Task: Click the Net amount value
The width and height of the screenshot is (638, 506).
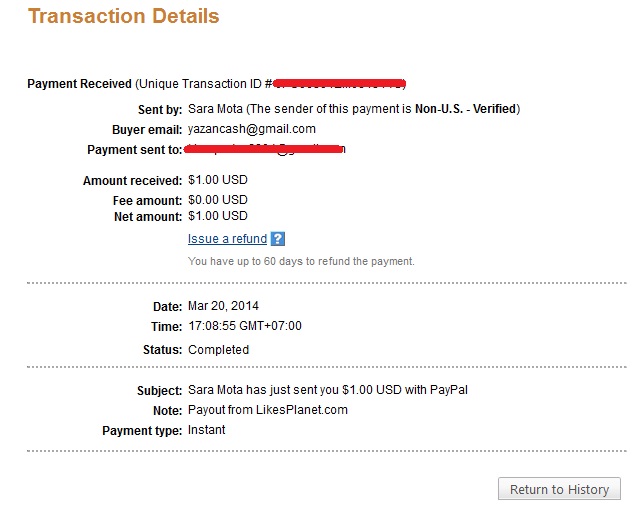Action: [x=217, y=216]
